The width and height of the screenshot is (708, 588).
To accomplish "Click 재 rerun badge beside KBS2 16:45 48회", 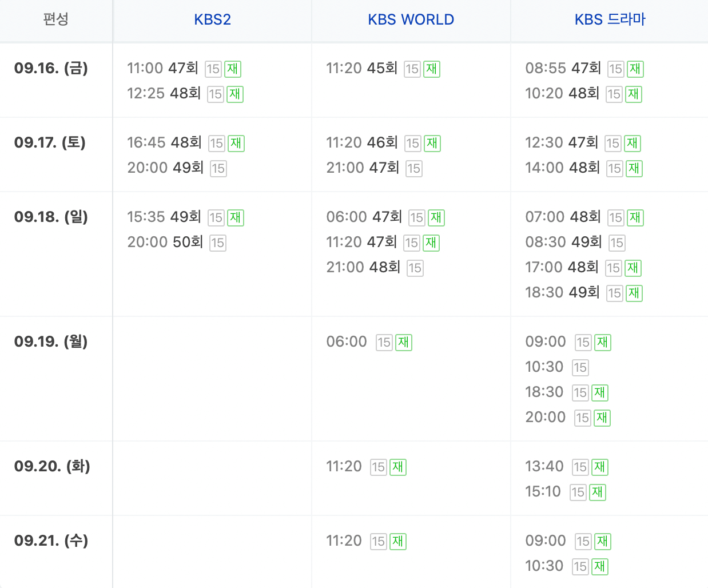I will point(236,144).
